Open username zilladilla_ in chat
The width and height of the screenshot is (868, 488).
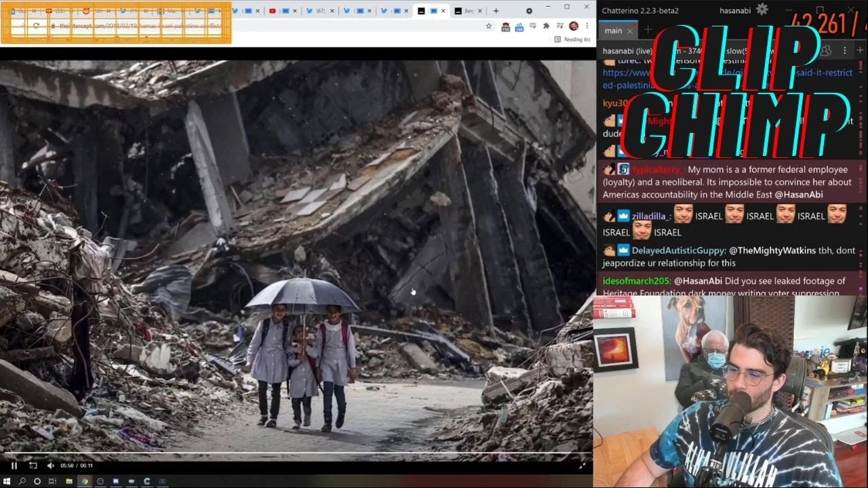[x=652, y=216]
